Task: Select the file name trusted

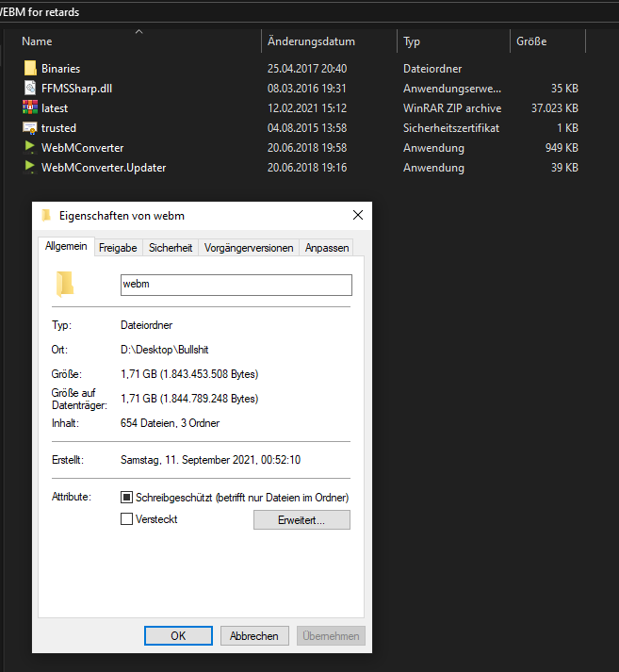Action: click(58, 128)
